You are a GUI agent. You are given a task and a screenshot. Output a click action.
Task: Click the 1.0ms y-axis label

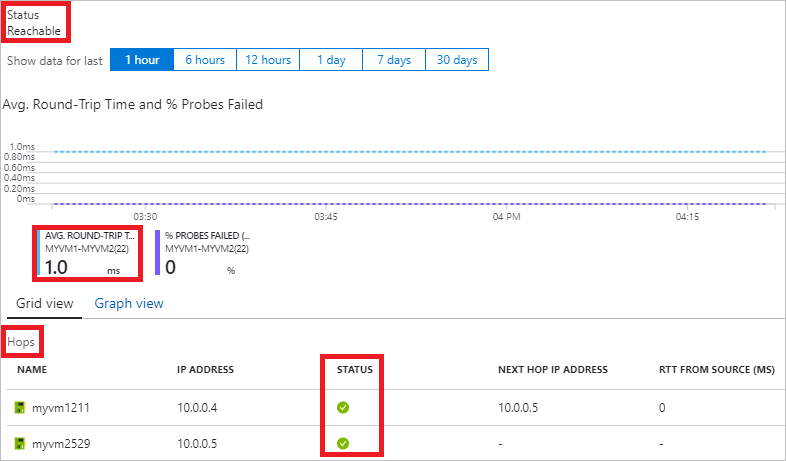[23, 147]
